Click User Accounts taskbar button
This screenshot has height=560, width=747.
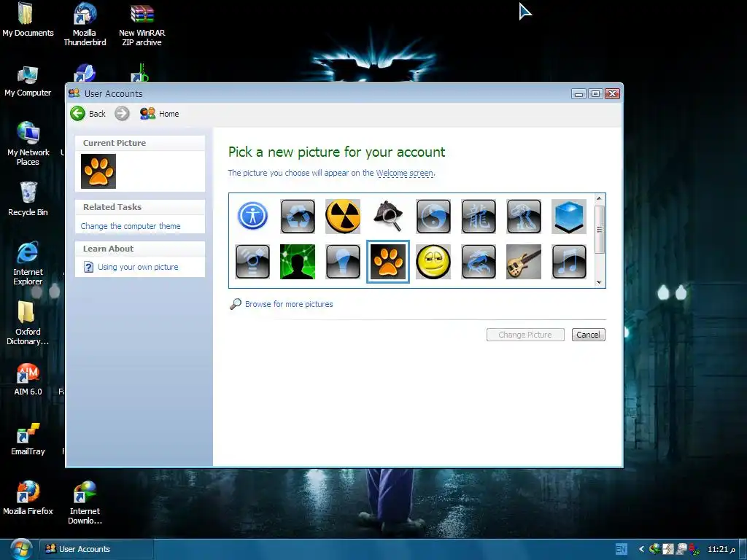tap(96, 549)
